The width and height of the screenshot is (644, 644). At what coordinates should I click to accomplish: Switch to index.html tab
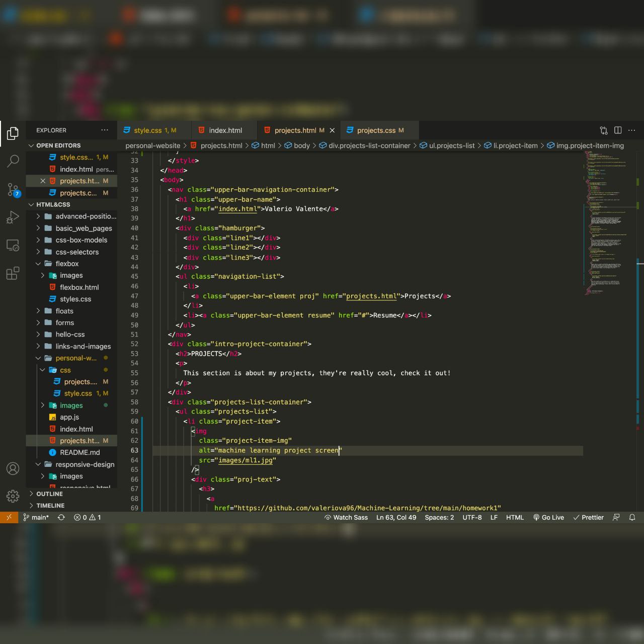224,130
